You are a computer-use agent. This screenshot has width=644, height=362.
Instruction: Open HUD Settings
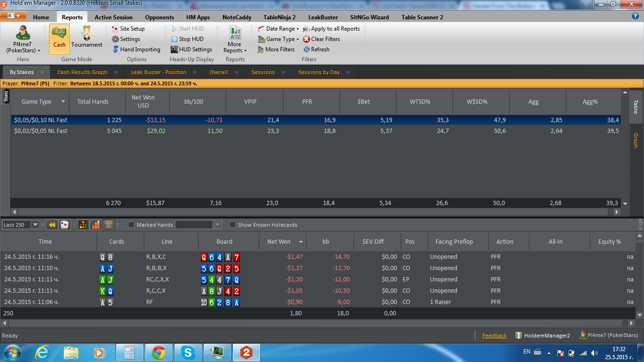191,49
